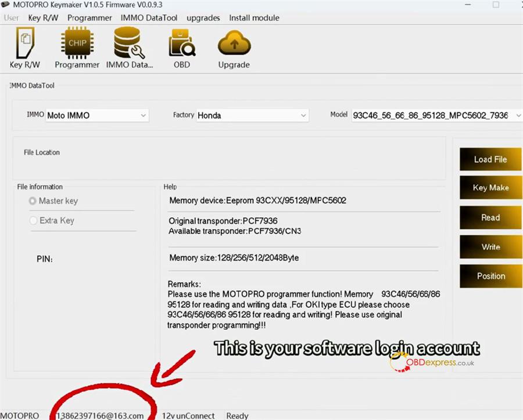This screenshot has height=420, width=523.
Task: Open the IMMO Data tool icon
Action: coord(130,48)
